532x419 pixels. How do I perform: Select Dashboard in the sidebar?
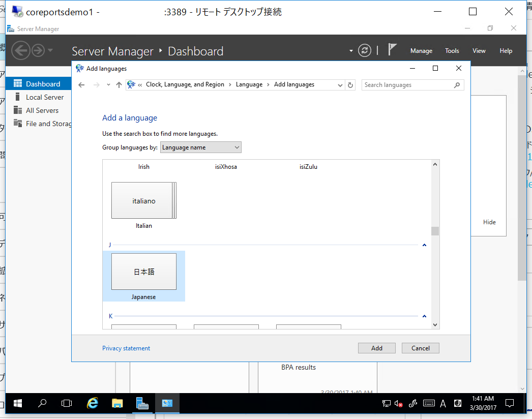coord(38,84)
